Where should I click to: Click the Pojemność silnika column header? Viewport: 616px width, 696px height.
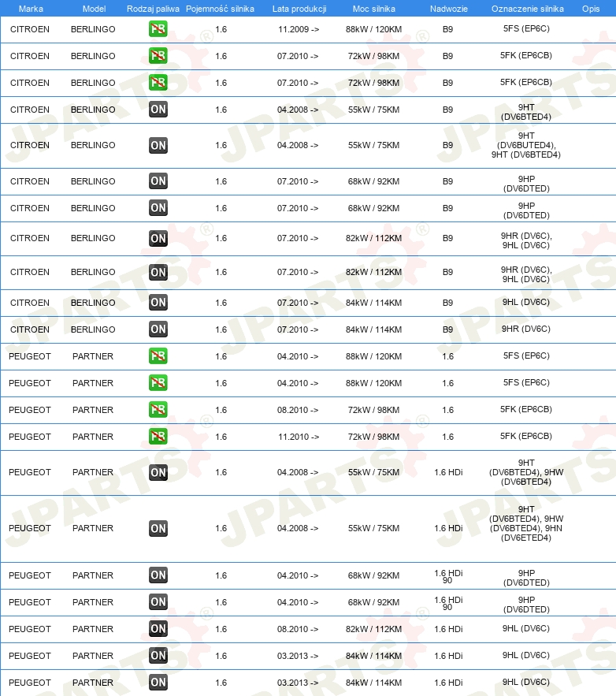tap(220, 9)
